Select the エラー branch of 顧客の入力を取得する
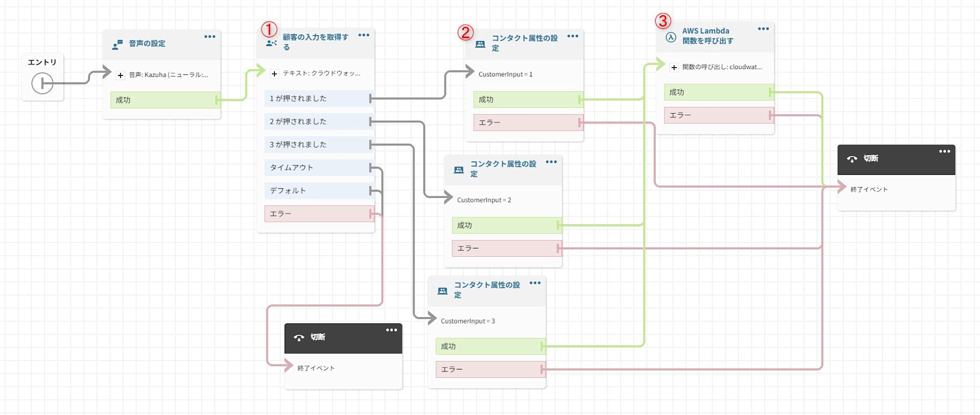Image resolution: width=980 pixels, height=415 pixels. coord(319,214)
